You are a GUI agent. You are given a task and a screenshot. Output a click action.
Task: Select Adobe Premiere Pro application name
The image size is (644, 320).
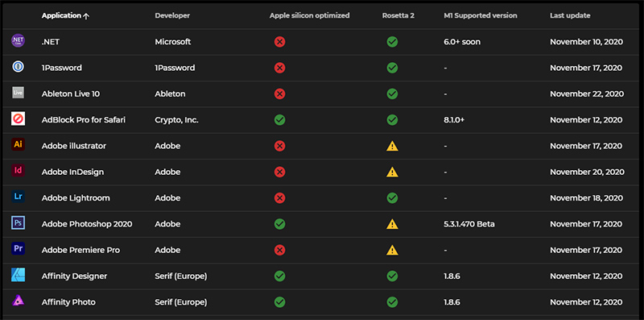coord(80,250)
